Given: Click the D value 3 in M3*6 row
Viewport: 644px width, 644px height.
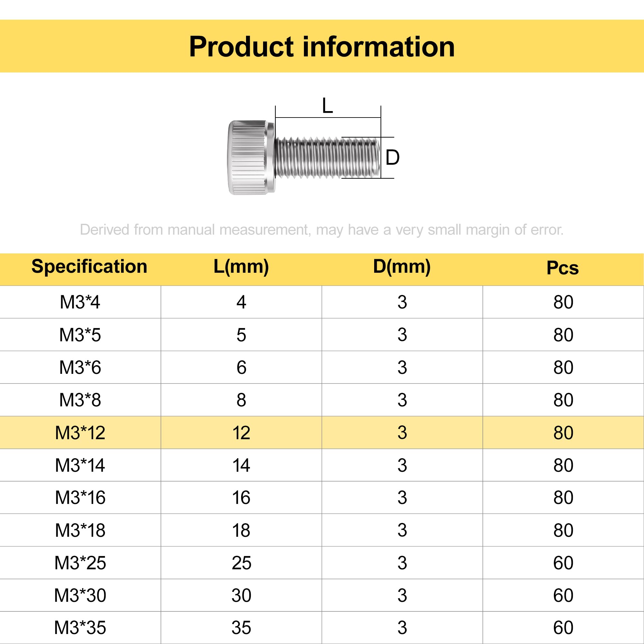Looking at the screenshot, I should click(x=402, y=367).
